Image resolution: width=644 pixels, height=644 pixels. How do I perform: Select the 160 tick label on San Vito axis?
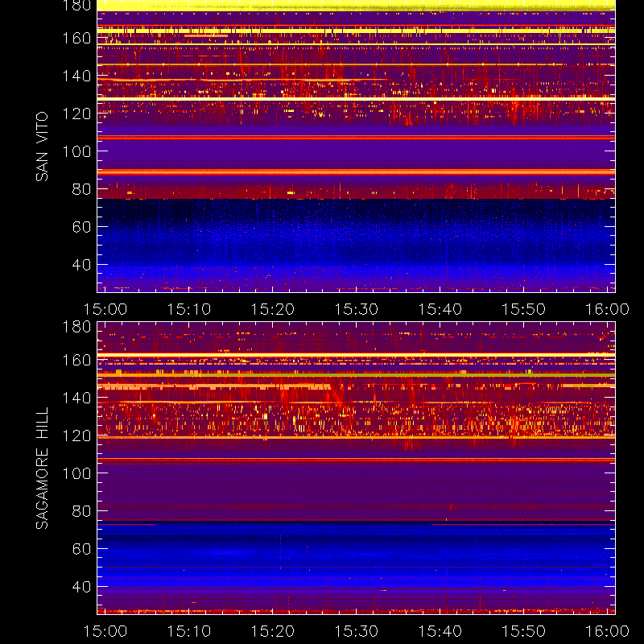pos(76,38)
